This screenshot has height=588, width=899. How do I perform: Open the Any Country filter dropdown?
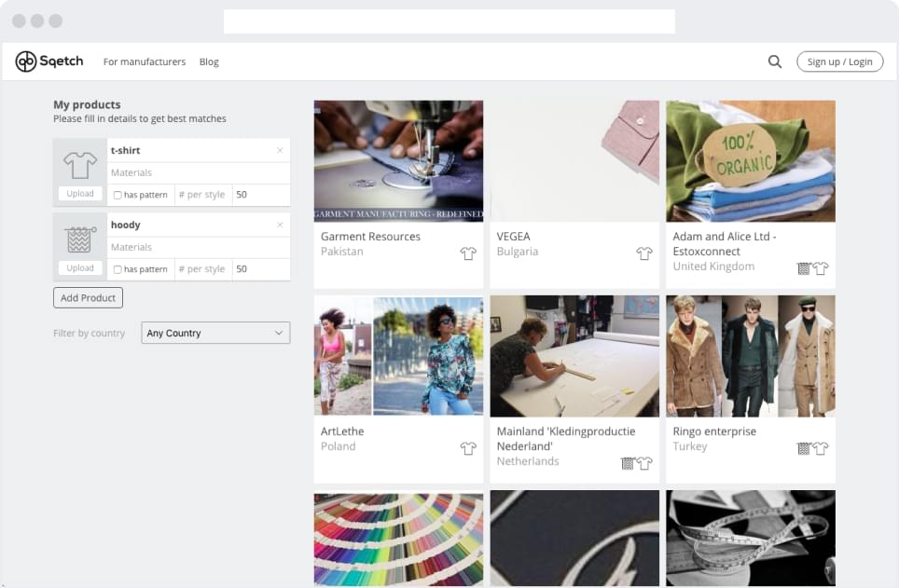215,333
